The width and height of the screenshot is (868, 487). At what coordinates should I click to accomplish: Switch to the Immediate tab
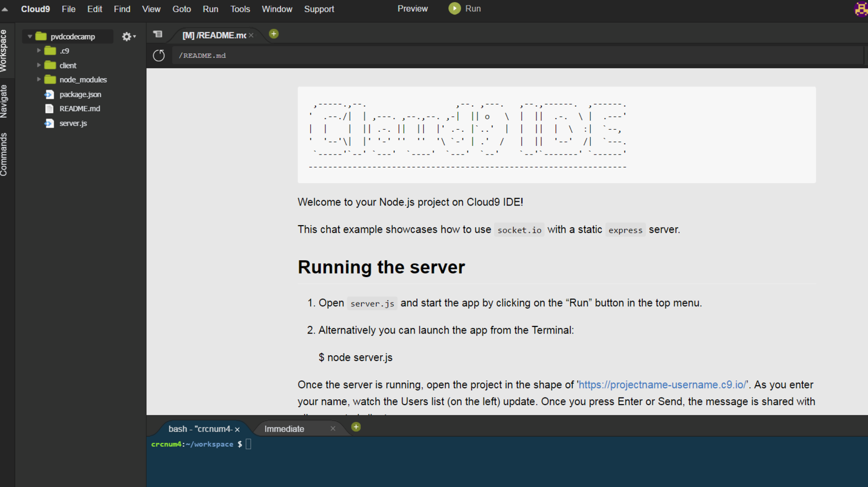pos(284,429)
